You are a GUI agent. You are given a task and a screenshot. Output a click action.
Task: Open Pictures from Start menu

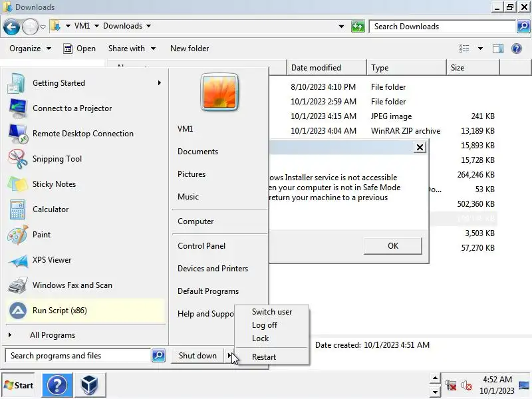pyautogui.click(x=192, y=174)
